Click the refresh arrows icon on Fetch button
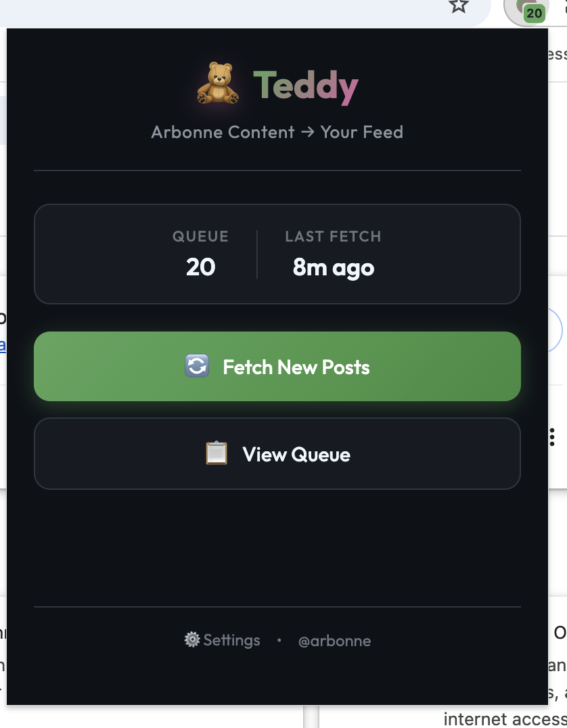 tap(196, 367)
